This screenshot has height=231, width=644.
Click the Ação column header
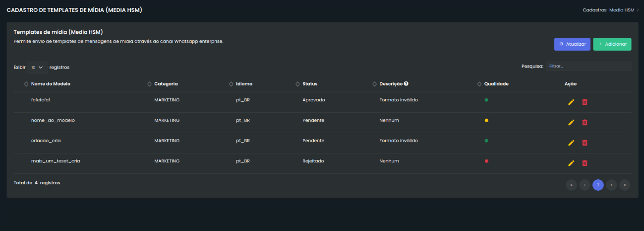(571, 84)
